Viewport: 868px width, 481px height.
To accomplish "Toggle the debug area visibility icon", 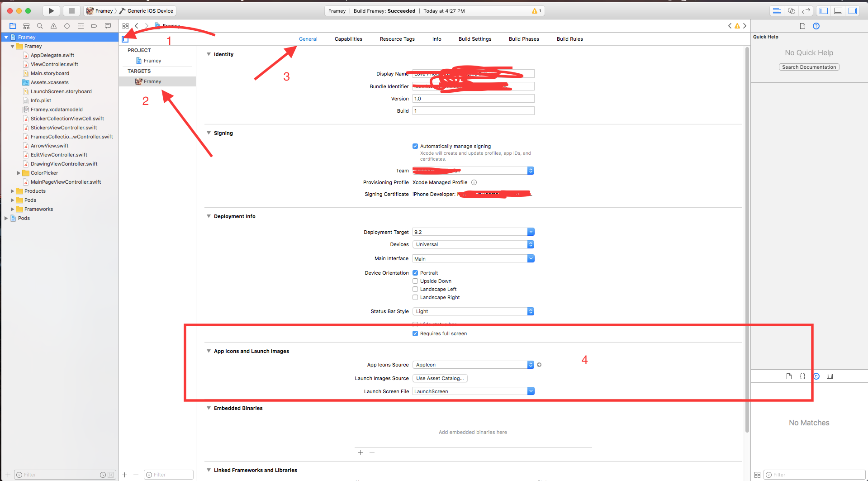I will click(x=838, y=10).
